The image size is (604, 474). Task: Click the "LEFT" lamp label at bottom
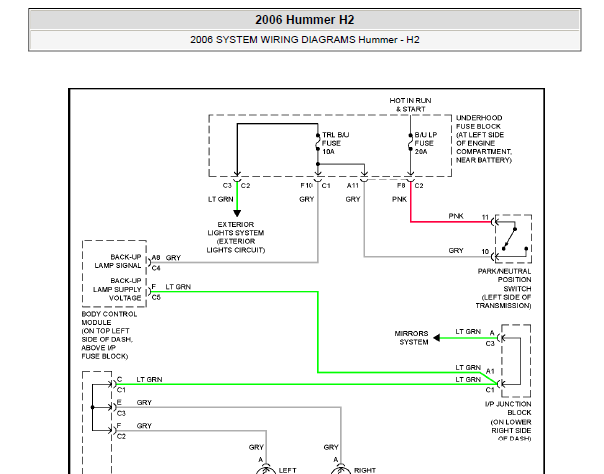pos(287,470)
